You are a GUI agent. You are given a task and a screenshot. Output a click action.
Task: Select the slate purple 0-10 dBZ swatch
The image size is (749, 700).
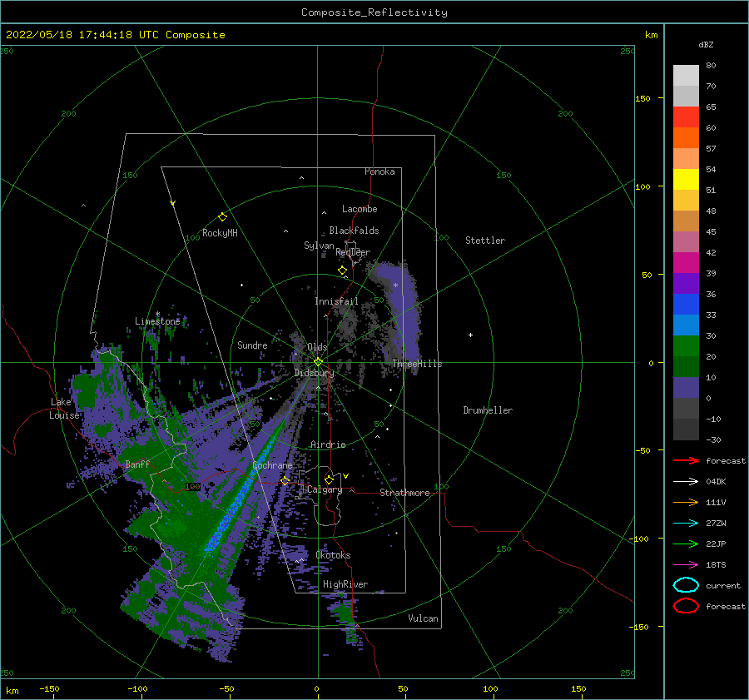686,387
